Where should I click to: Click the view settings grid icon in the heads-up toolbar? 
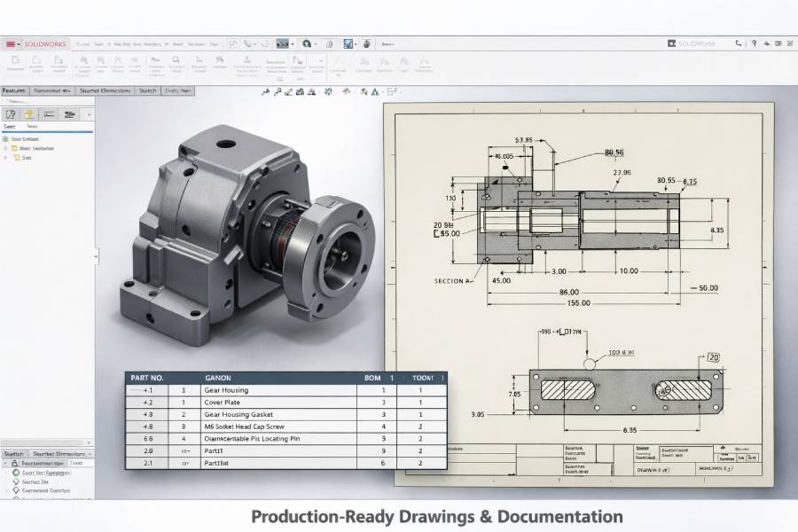point(391,92)
